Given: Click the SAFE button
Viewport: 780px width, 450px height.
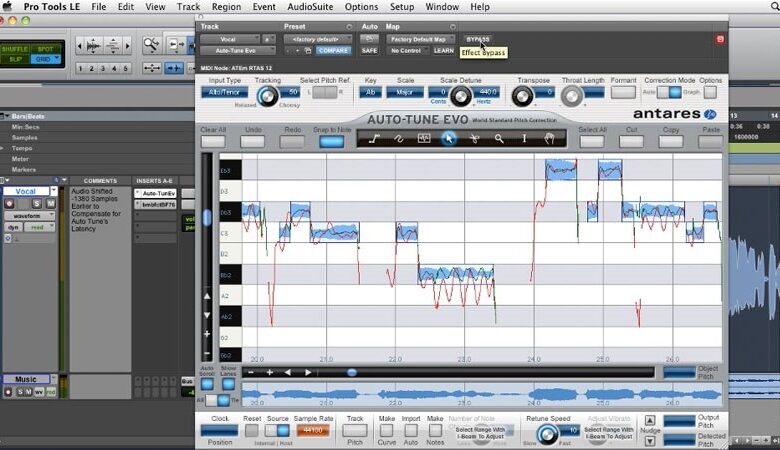Looking at the screenshot, I should click(369, 51).
